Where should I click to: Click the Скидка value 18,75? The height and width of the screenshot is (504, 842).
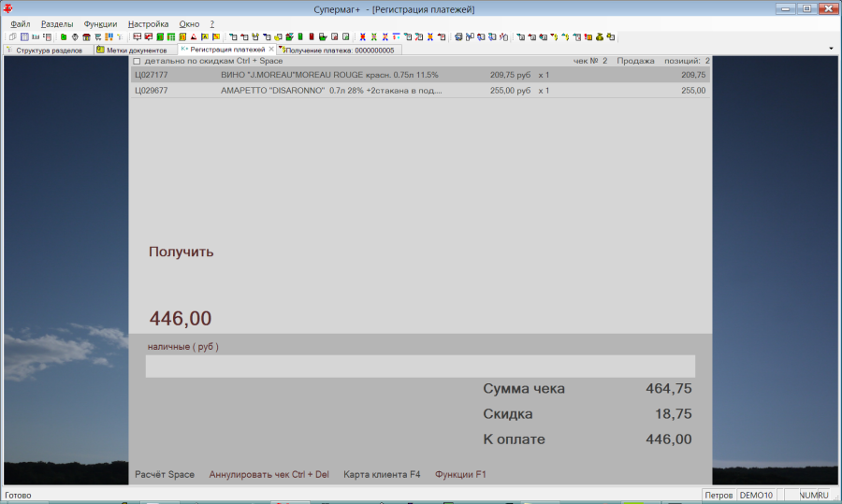[674, 414]
